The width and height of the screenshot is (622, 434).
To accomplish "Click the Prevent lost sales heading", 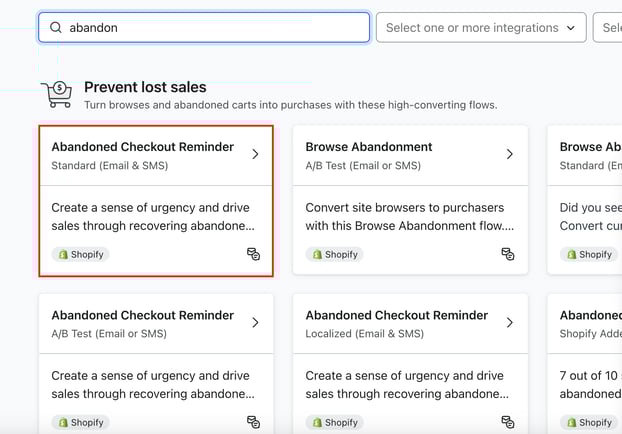I will (145, 87).
